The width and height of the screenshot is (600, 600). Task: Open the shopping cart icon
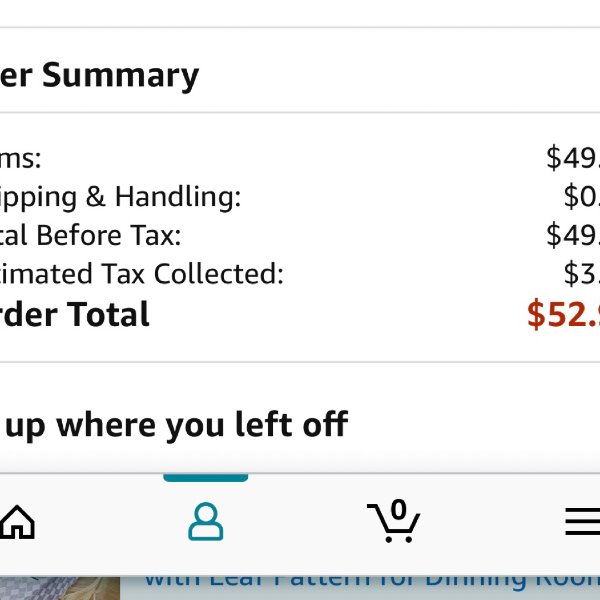pos(393,521)
